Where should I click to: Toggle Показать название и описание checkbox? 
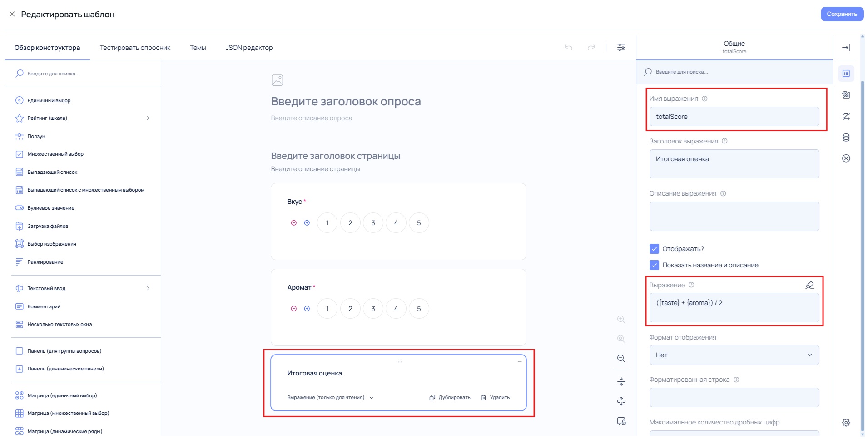coord(654,265)
